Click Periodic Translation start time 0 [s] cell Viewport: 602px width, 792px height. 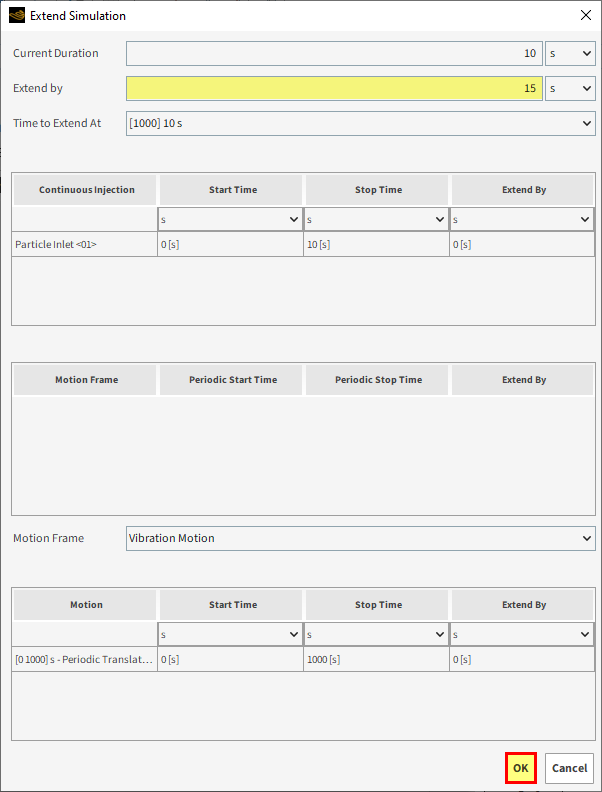coord(230,660)
